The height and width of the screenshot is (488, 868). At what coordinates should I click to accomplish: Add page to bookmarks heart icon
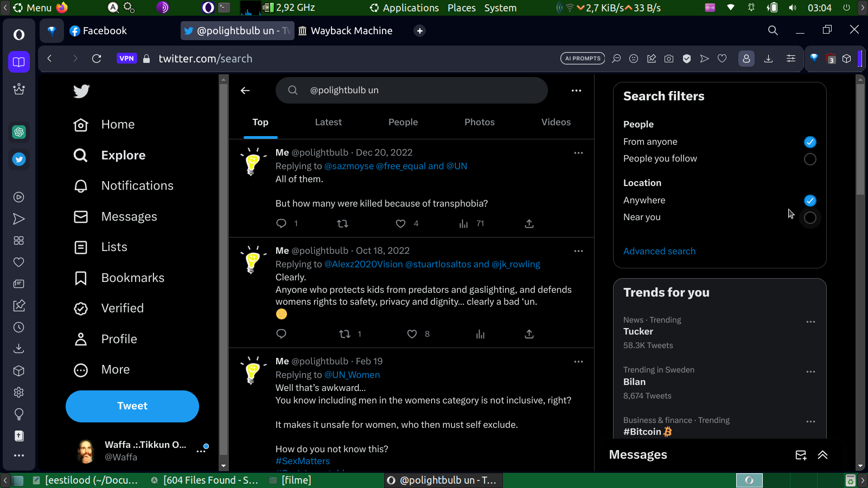pos(722,59)
